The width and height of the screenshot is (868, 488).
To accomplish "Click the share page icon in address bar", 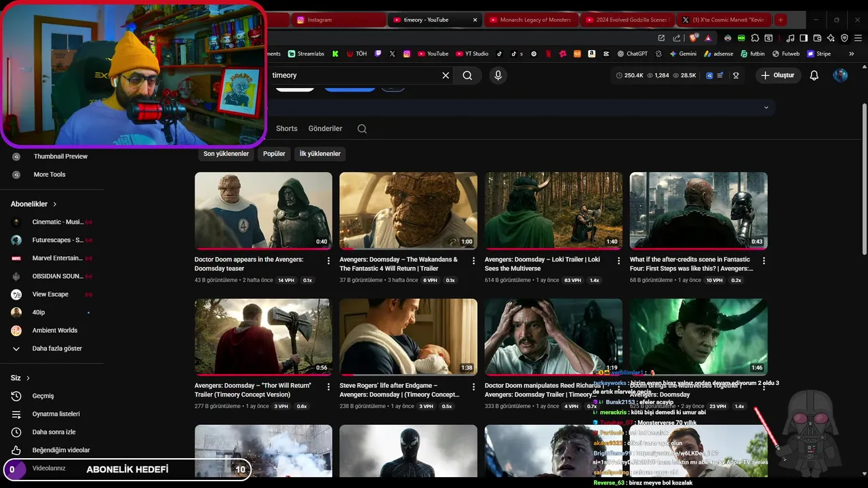I will click(x=677, y=38).
